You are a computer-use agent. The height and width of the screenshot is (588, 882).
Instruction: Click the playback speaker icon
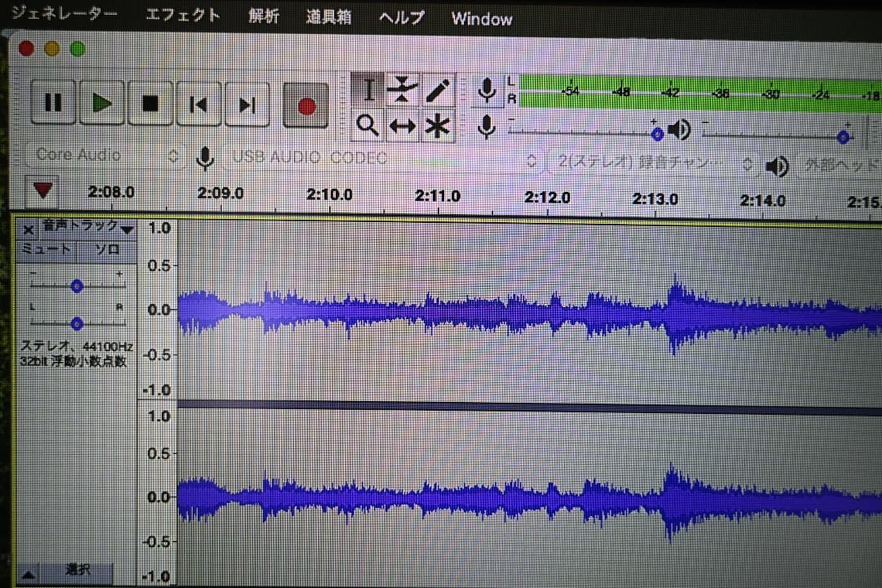(679, 129)
